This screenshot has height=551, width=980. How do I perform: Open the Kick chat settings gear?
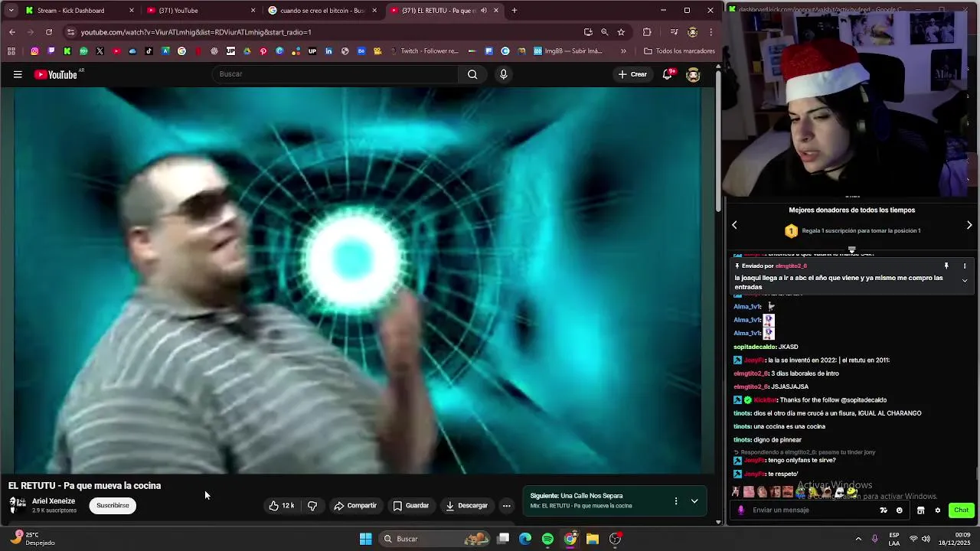pos(937,510)
